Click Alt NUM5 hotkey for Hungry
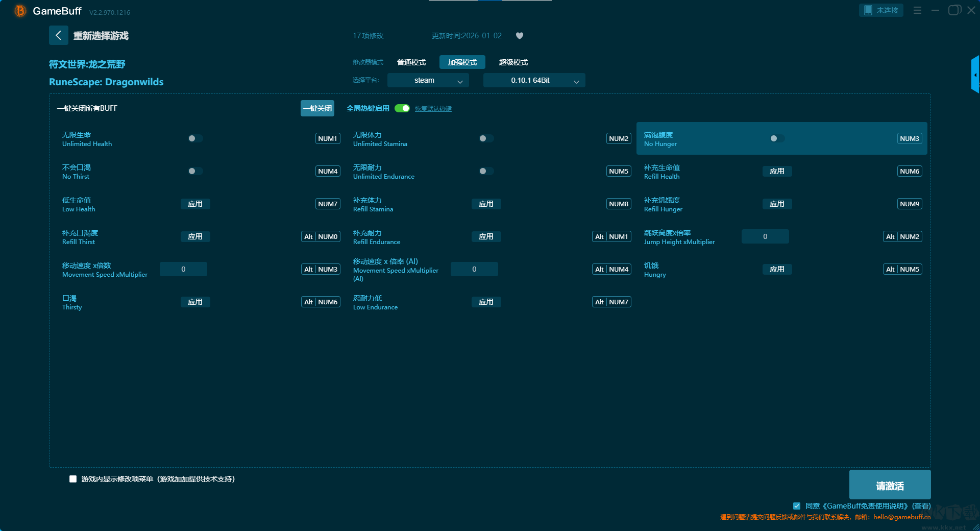Image resolution: width=980 pixels, height=531 pixels. click(x=903, y=269)
